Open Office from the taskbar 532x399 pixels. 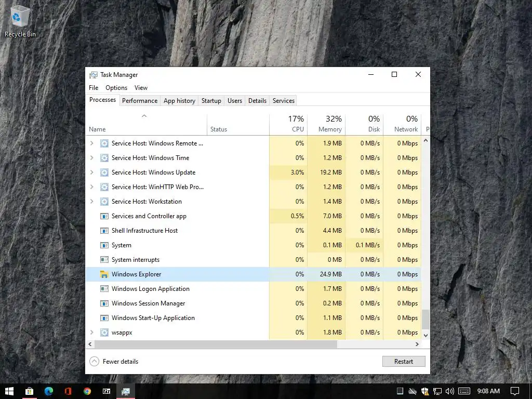[x=68, y=391]
